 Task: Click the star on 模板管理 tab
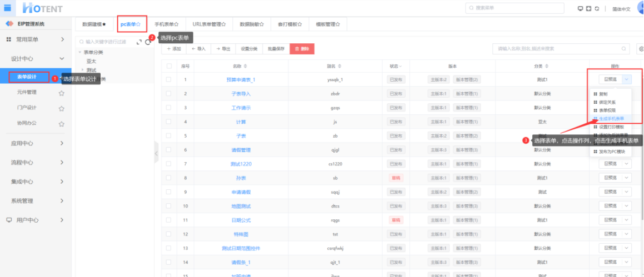point(338,24)
